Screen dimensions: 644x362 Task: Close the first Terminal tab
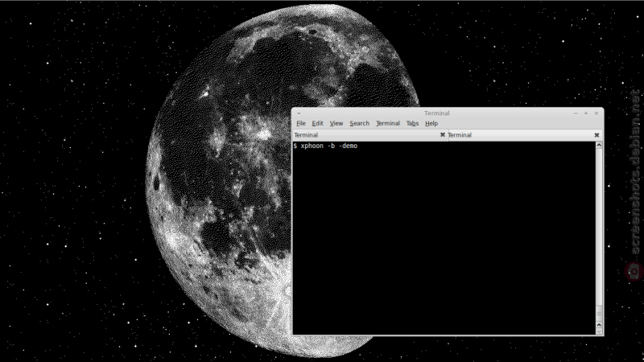442,134
